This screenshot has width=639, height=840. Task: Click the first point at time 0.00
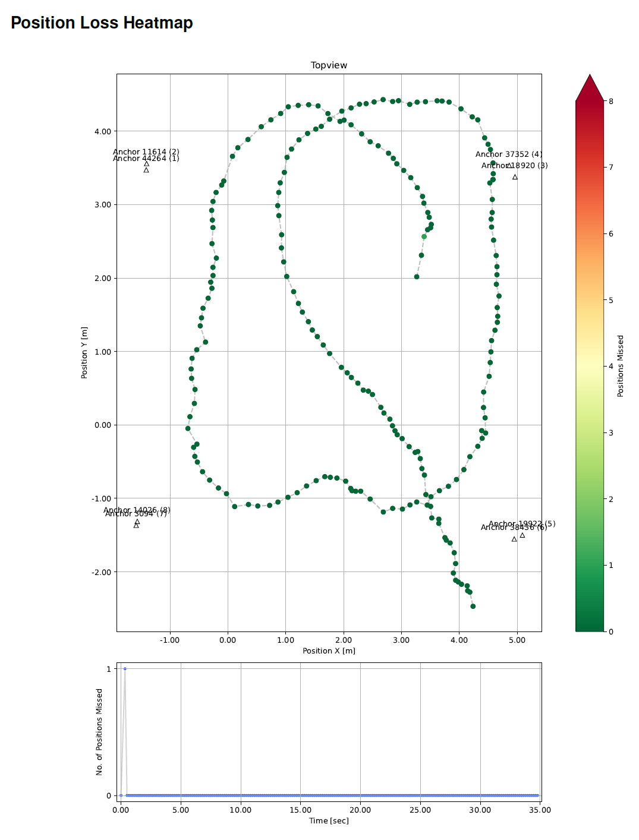point(121,795)
